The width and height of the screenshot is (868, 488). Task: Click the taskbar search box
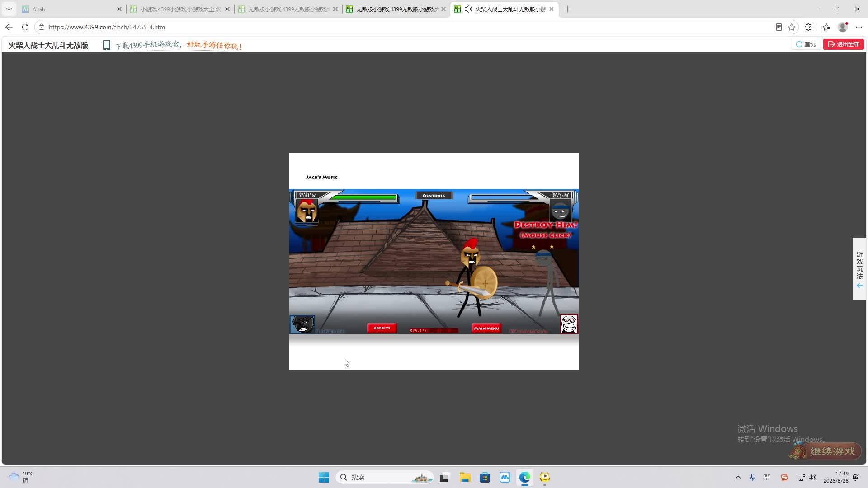click(384, 477)
